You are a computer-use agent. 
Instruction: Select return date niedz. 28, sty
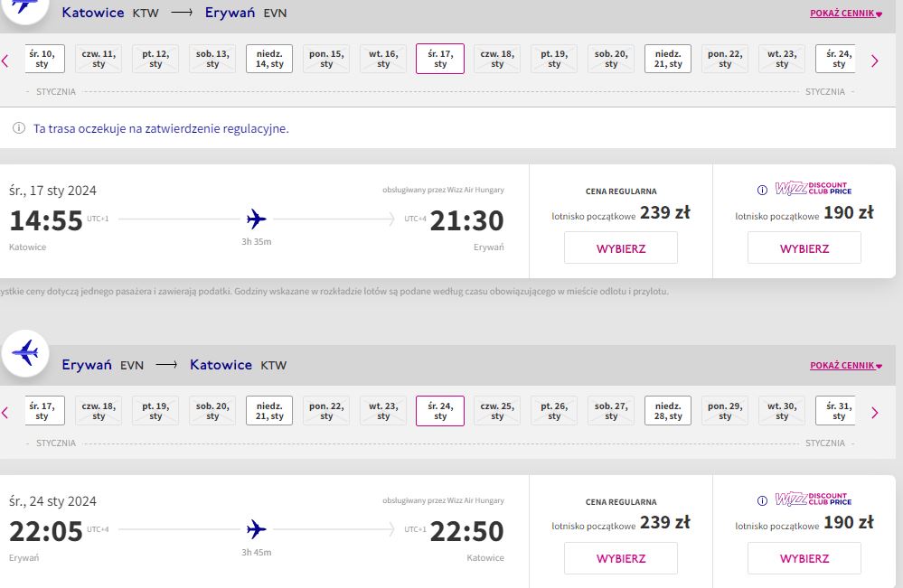(668, 411)
